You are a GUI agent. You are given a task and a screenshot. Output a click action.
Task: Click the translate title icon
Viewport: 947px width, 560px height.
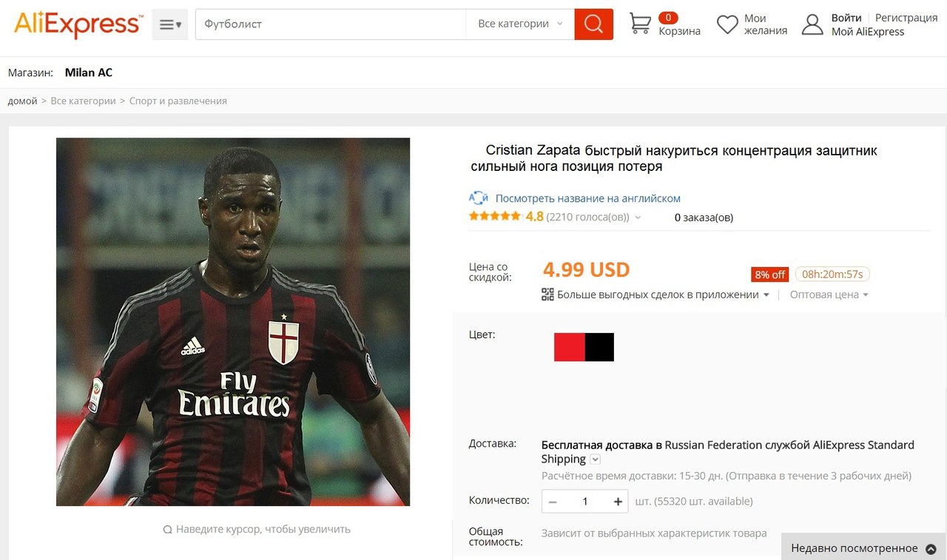point(479,198)
